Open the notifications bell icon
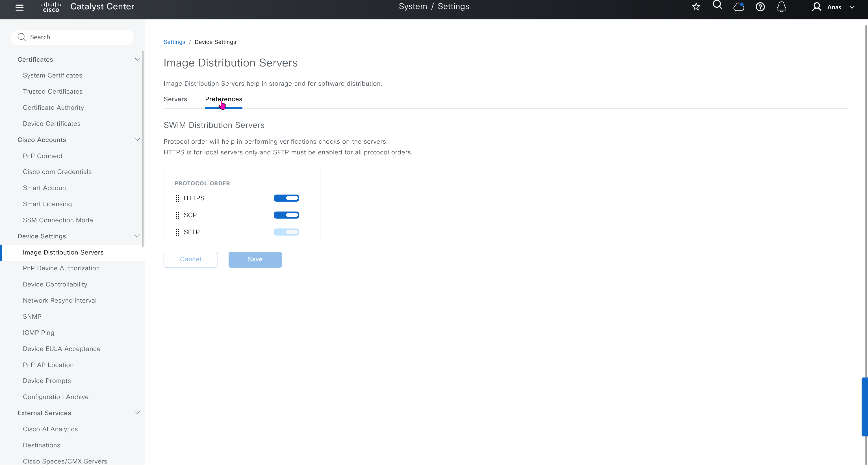The height and width of the screenshot is (468, 868). tap(781, 7)
